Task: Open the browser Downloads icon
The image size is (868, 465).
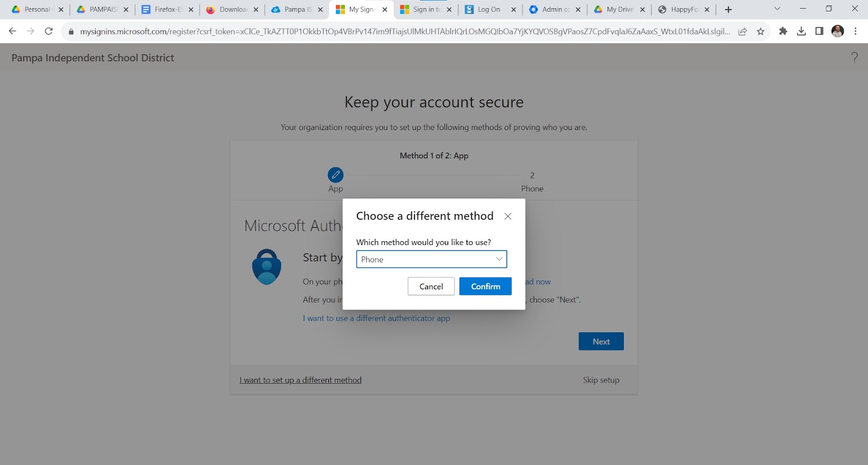Action: coord(801,31)
